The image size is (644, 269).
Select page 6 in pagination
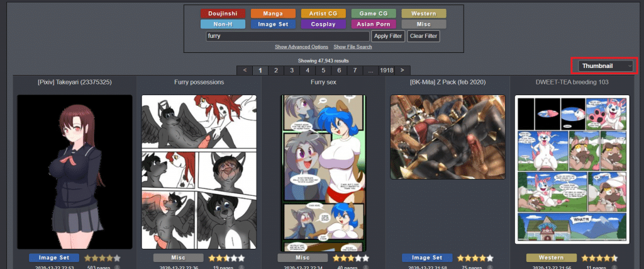tap(339, 71)
